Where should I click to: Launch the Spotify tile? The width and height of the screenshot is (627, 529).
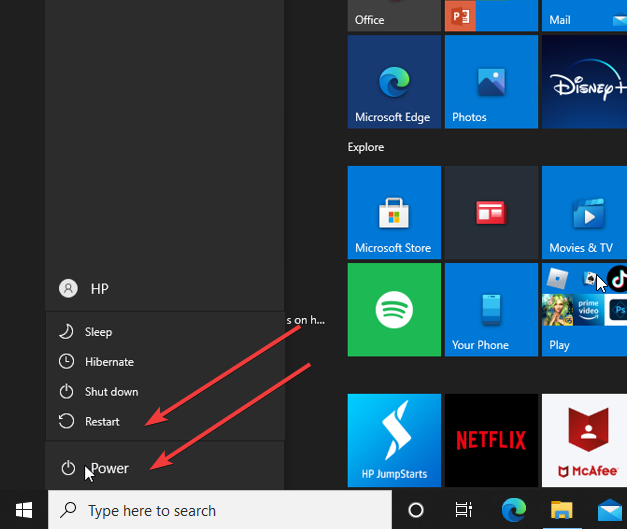click(x=394, y=309)
